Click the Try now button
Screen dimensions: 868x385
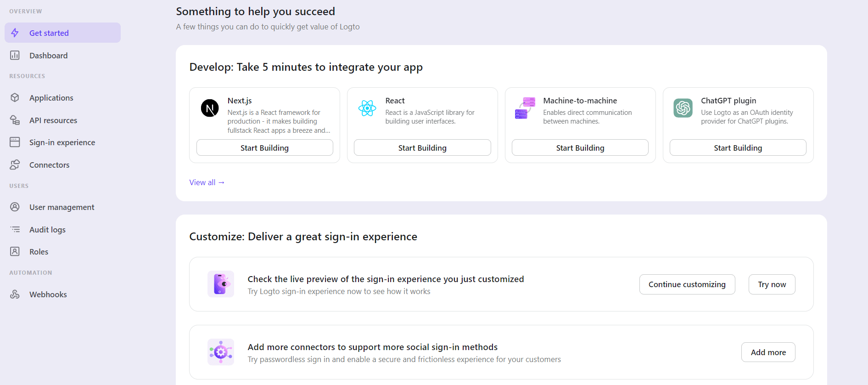point(772,284)
